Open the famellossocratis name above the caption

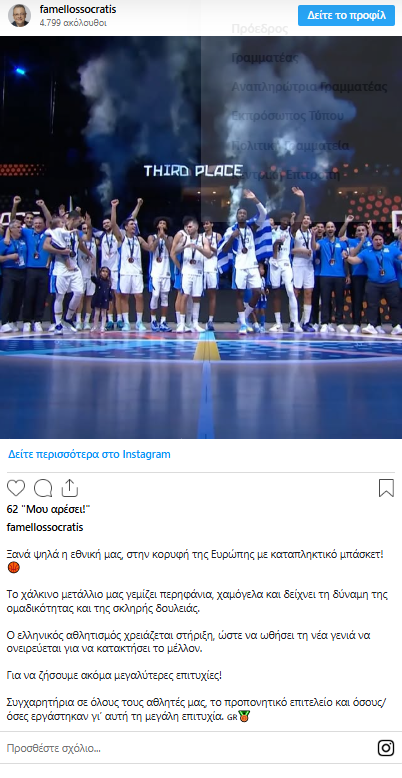(45, 527)
